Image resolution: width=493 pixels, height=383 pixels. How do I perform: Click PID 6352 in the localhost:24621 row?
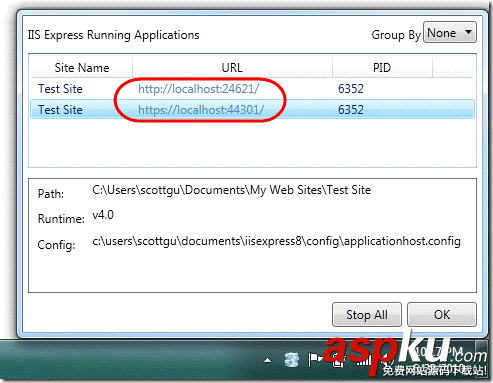click(x=351, y=89)
